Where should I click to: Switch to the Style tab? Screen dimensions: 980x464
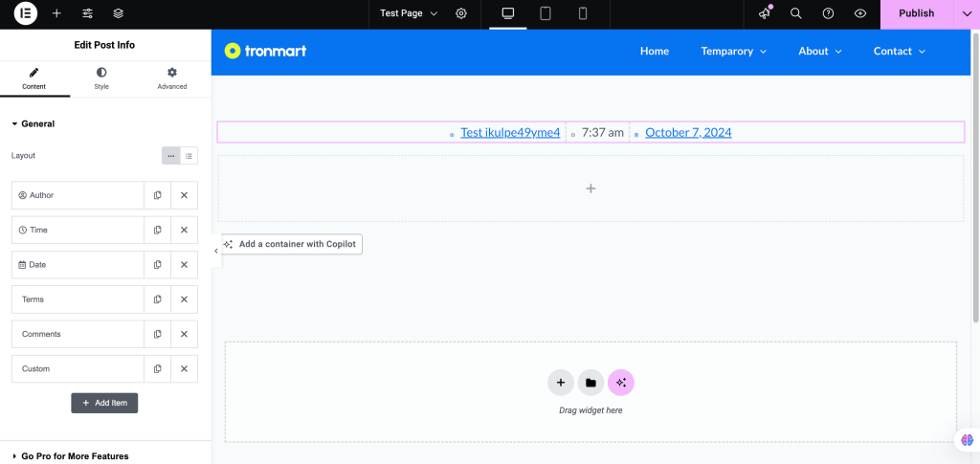pyautogui.click(x=101, y=78)
